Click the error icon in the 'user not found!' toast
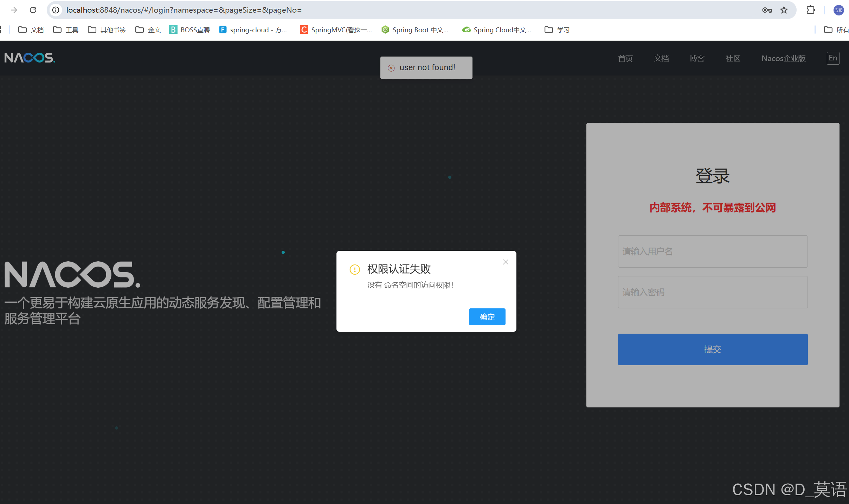 391,68
